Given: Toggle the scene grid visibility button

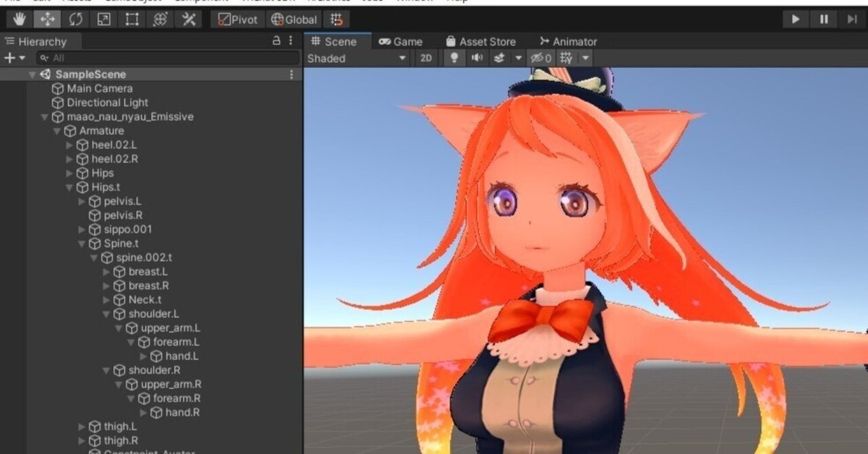Looking at the screenshot, I should (566, 59).
